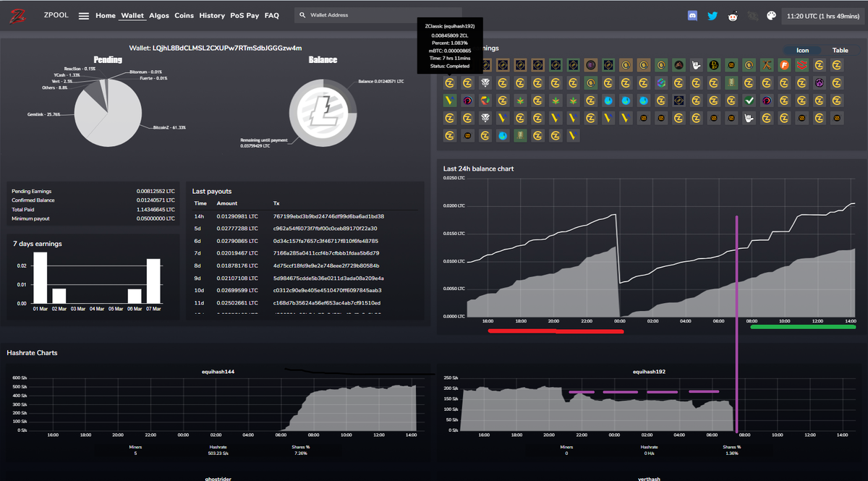Select the red triangle coin icon
868x481 pixels.
click(x=678, y=65)
